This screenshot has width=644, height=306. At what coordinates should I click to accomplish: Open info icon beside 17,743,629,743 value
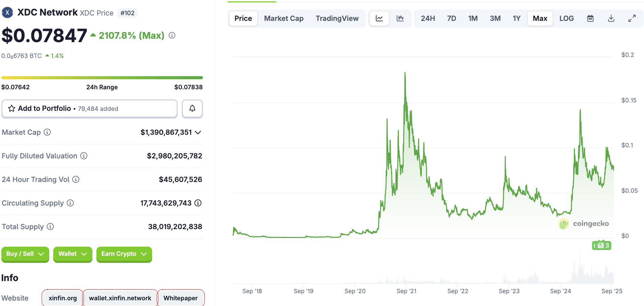point(198,203)
